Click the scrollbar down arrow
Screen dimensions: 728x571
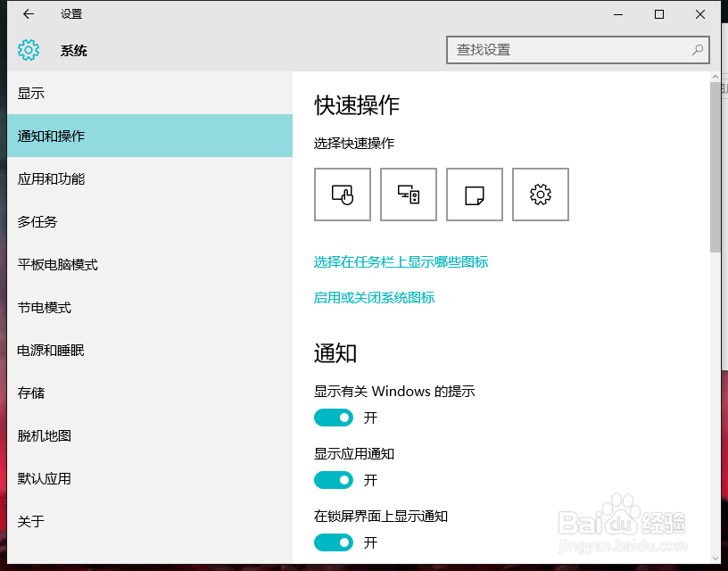[x=715, y=559]
